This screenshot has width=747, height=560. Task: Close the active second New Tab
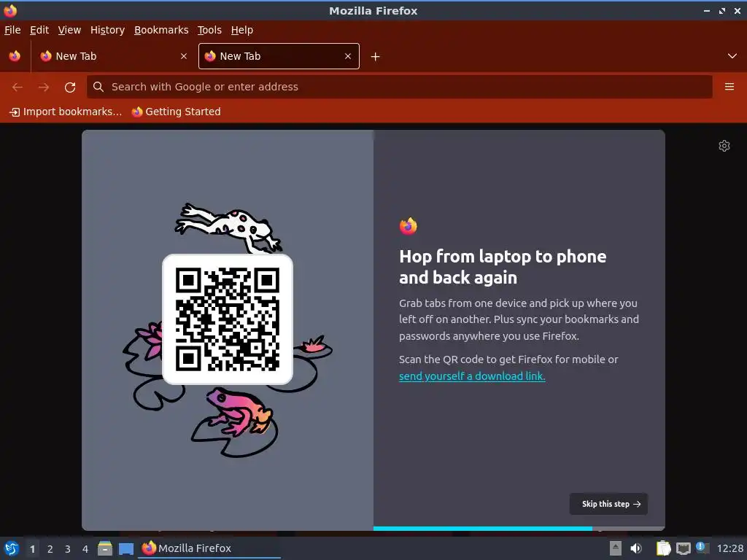pos(348,56)
